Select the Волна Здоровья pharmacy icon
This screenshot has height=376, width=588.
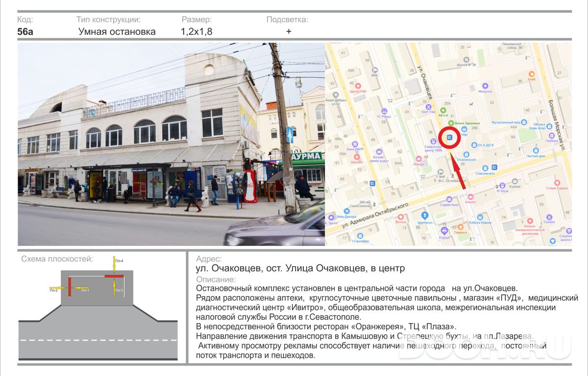[451, 122]
